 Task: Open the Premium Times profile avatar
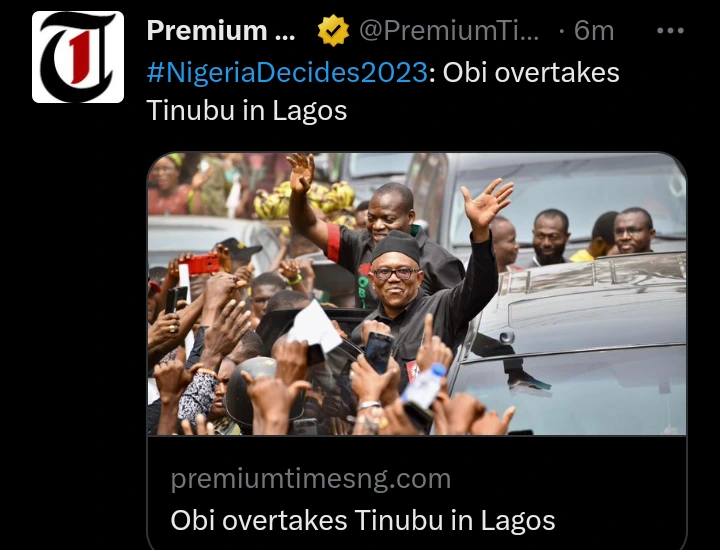point(78,57)
